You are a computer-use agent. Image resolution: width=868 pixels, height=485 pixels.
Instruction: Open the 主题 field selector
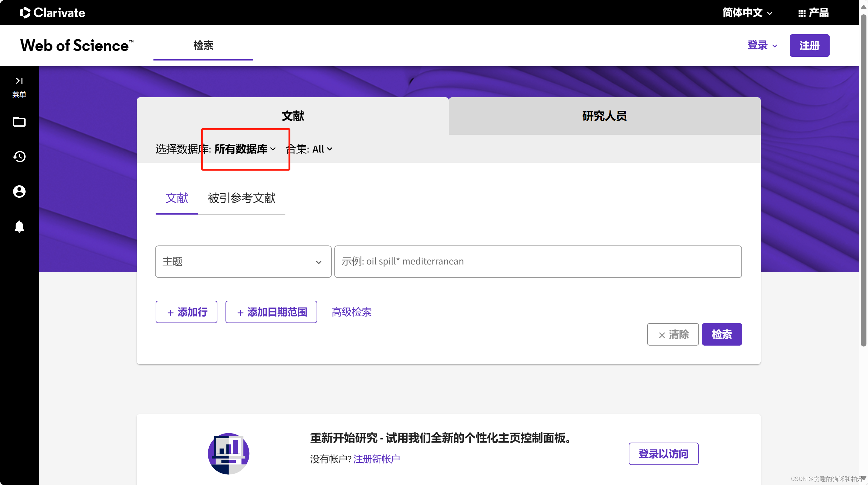click(x=242, y=262)
